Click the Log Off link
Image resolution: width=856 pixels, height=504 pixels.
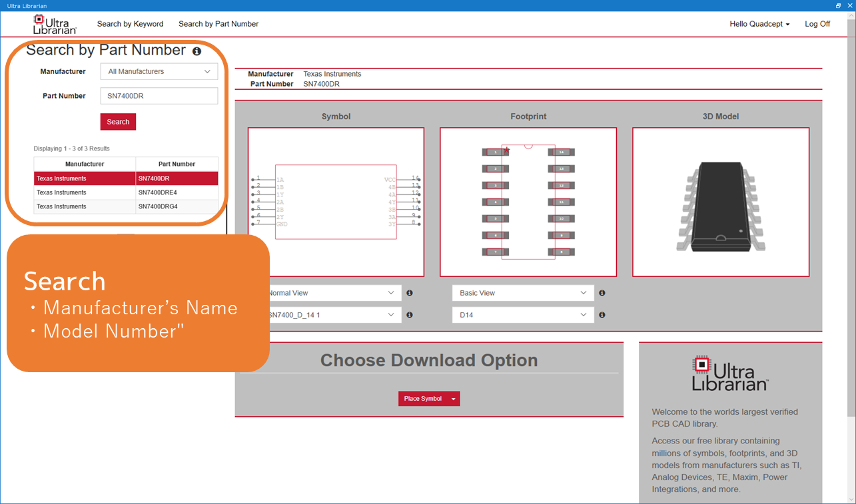(817, 24)
